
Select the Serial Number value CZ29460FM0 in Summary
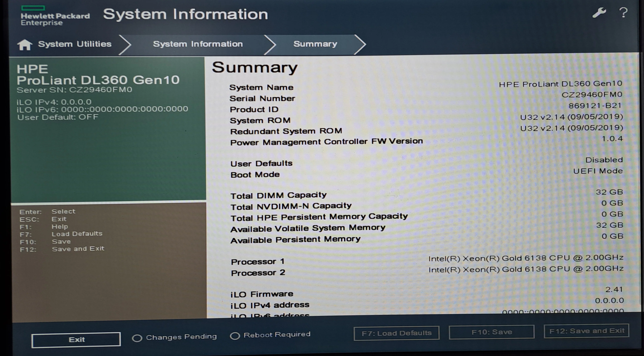(x=592, y=95)
